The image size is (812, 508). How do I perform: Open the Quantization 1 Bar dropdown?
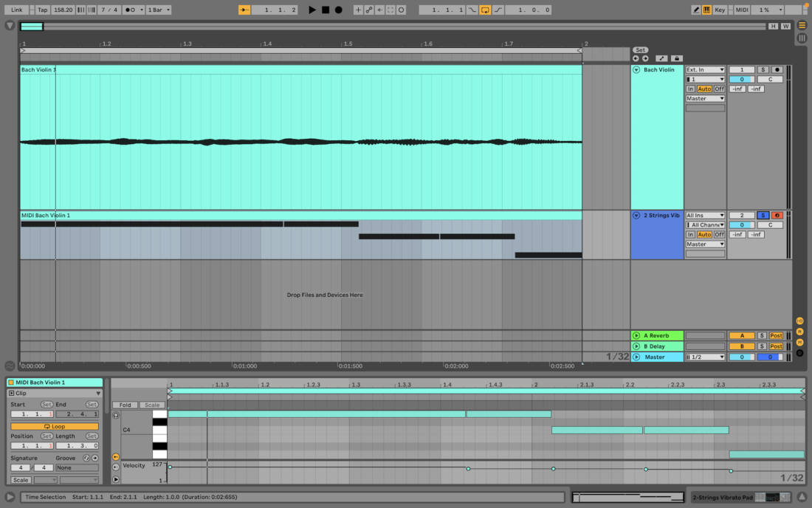(159, 10)
